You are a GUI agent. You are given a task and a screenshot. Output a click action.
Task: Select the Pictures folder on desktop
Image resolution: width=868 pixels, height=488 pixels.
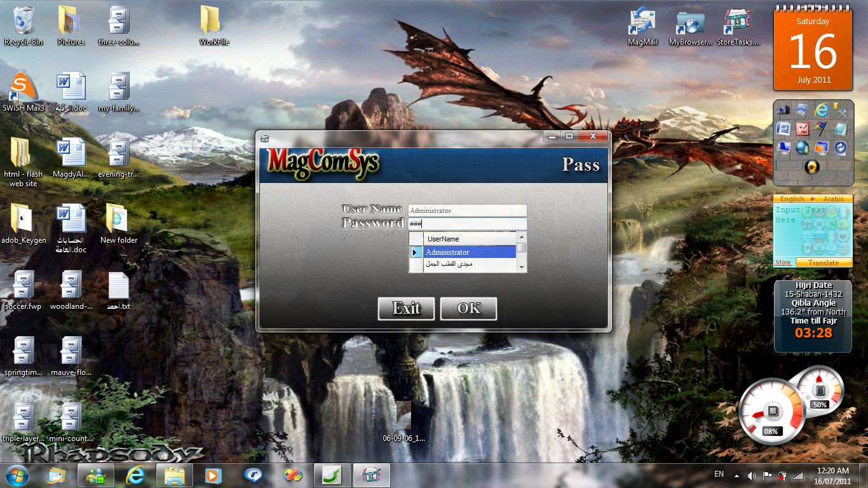point(71,25)
